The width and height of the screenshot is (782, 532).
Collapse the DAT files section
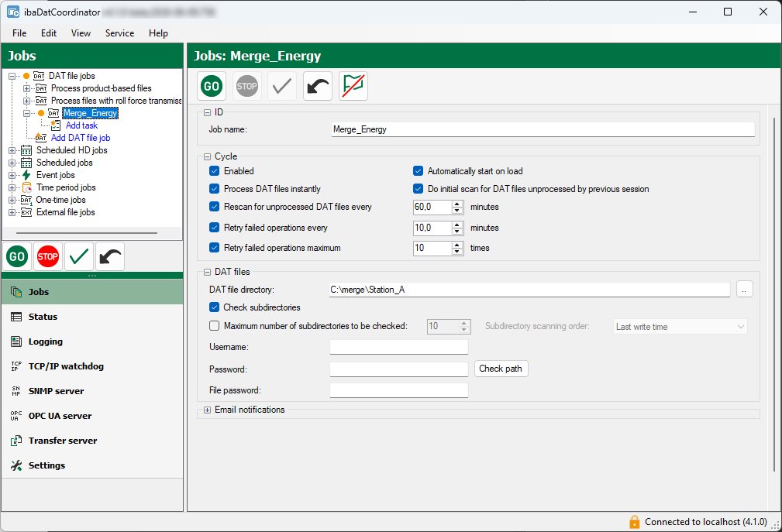pyautogui.click(x=208, y=273)
